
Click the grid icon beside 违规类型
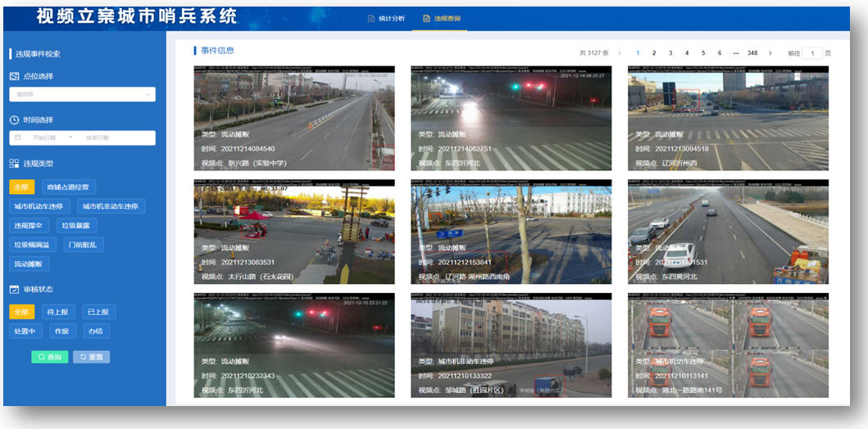pyautogui.click(x=15, y=163)
